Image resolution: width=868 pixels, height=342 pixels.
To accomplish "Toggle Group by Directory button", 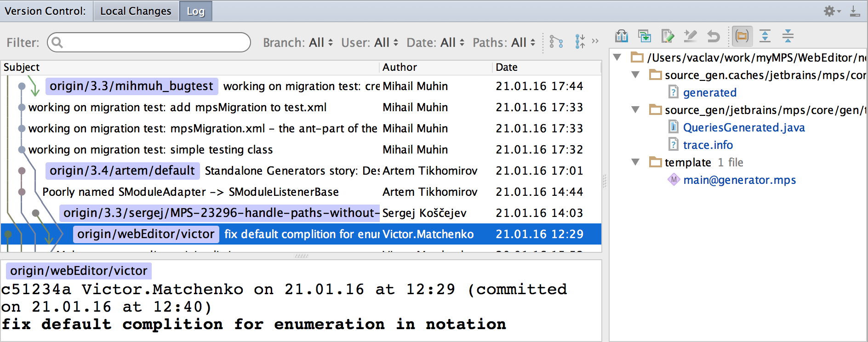I will (742, 36).
